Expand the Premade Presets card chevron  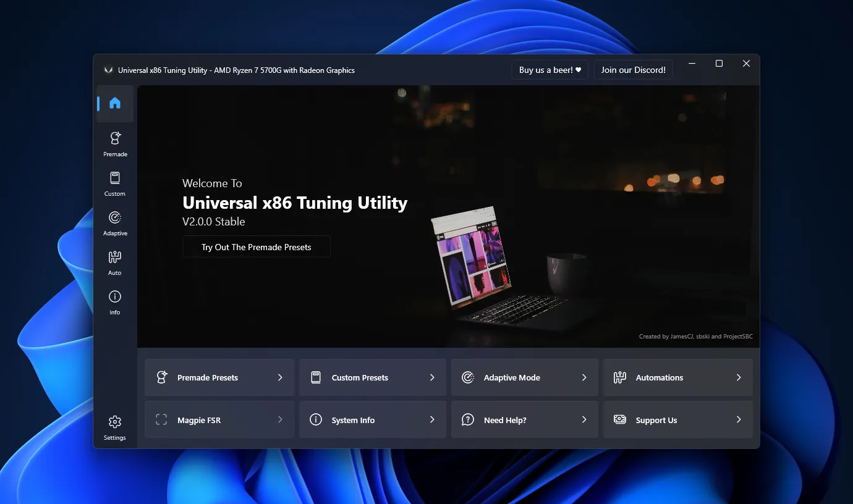[x=280, y=377]
